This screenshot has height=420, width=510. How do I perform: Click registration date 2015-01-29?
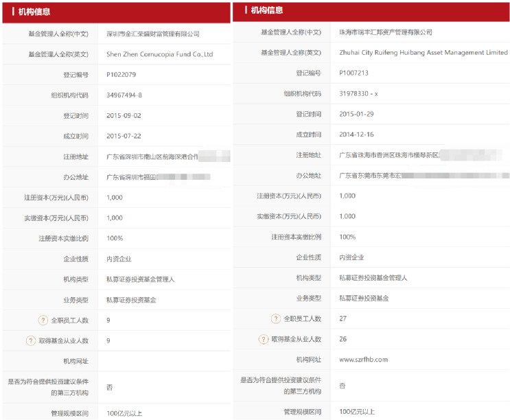(356, 114)
